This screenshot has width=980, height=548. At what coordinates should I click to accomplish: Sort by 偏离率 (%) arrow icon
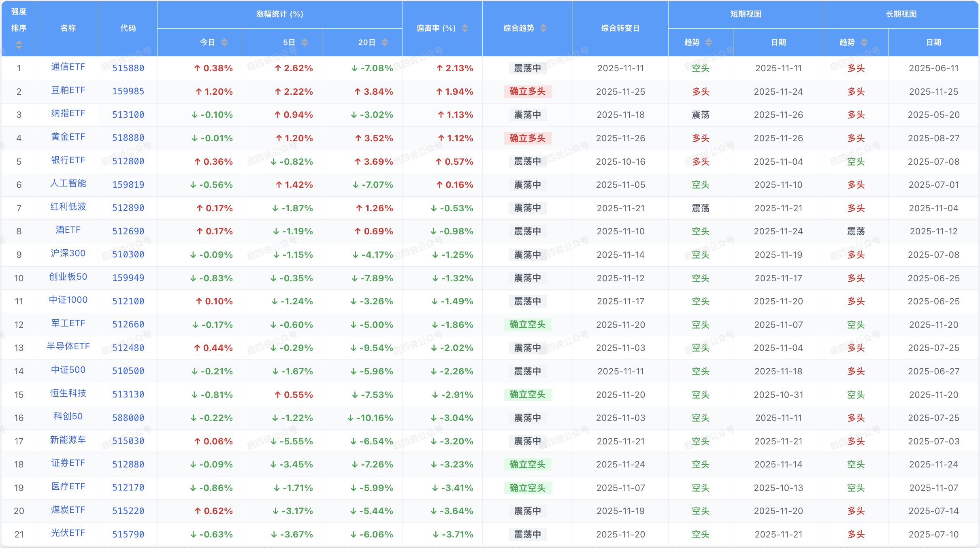(x=465, y=28)
